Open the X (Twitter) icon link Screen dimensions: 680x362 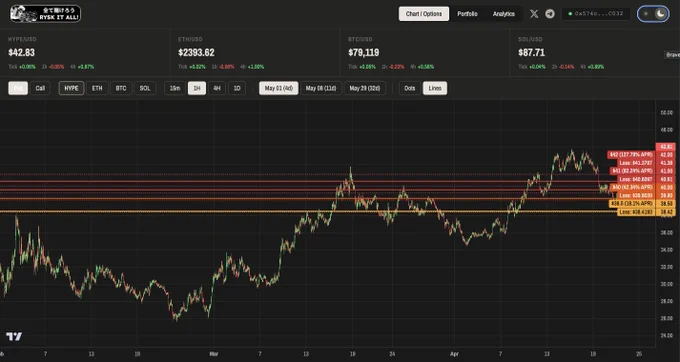(x=534, y=14)
